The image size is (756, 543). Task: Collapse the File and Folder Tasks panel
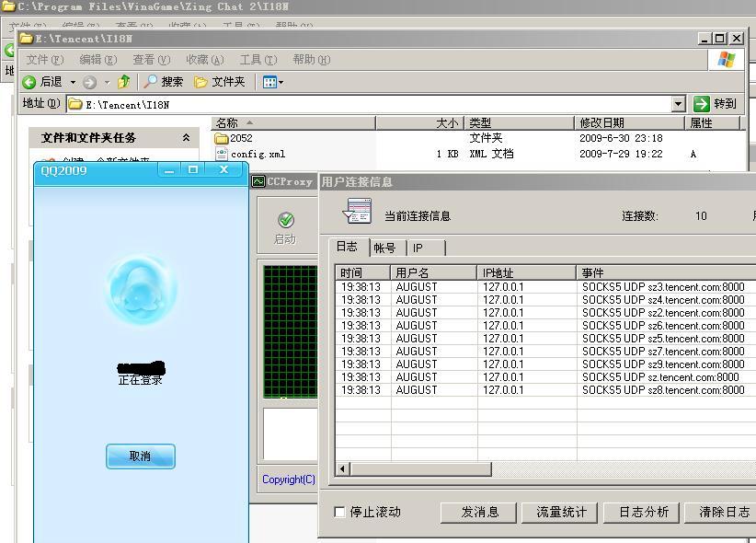186,138
